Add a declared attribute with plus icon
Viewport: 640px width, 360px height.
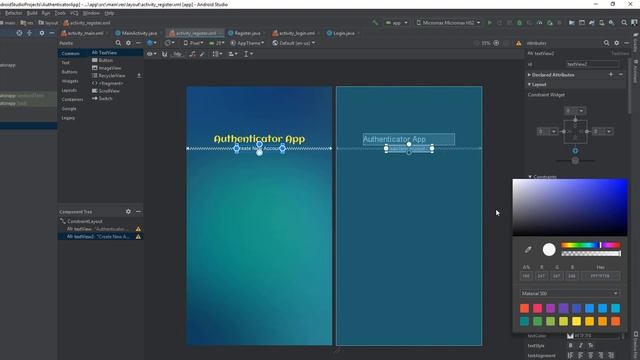coord(611,74)
